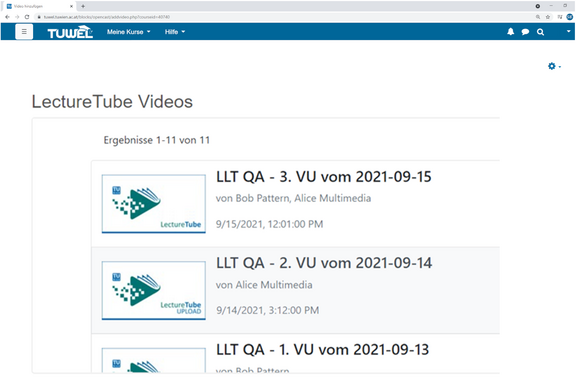576x384 pixels.
Task: Bookmark the page with the star icon
Action: point(548,17)
